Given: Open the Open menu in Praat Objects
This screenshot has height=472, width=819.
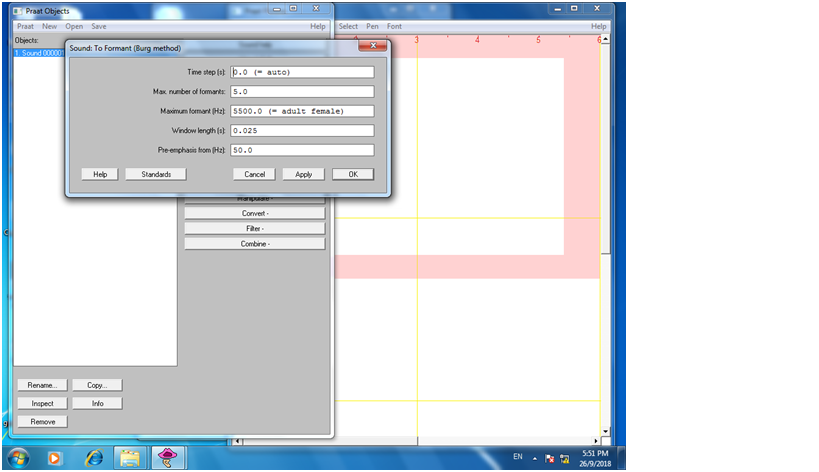Looking at the screenshot, I should coord(74,26).
